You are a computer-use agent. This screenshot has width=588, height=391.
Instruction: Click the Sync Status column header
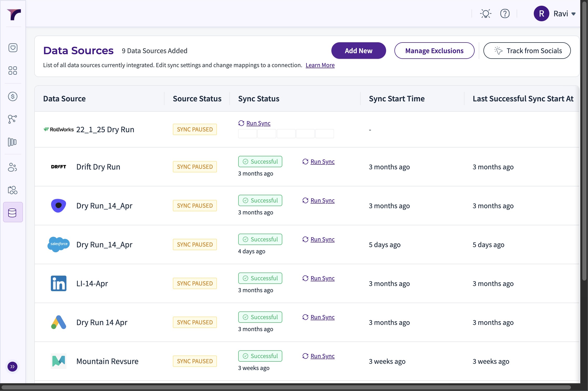[259, 99]
